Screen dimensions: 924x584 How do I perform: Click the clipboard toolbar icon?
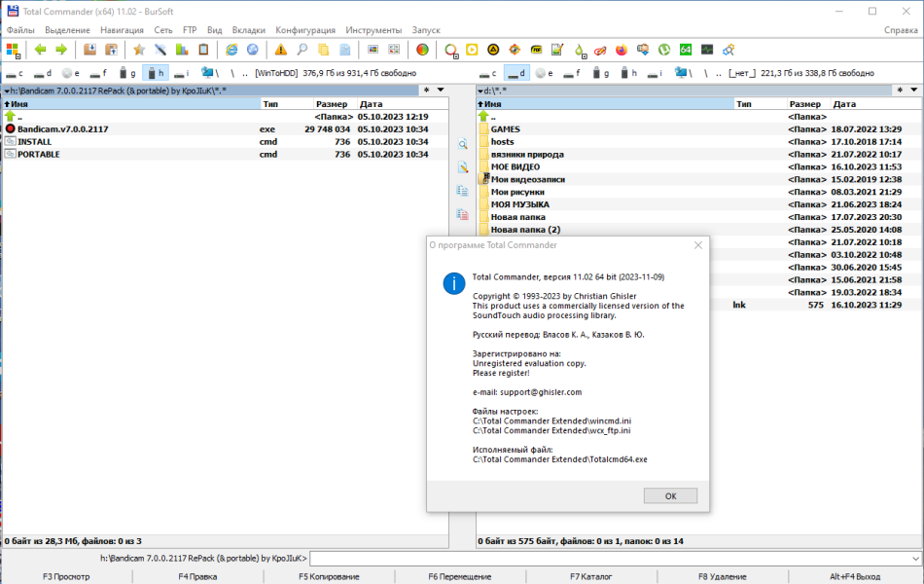[203, 51]
